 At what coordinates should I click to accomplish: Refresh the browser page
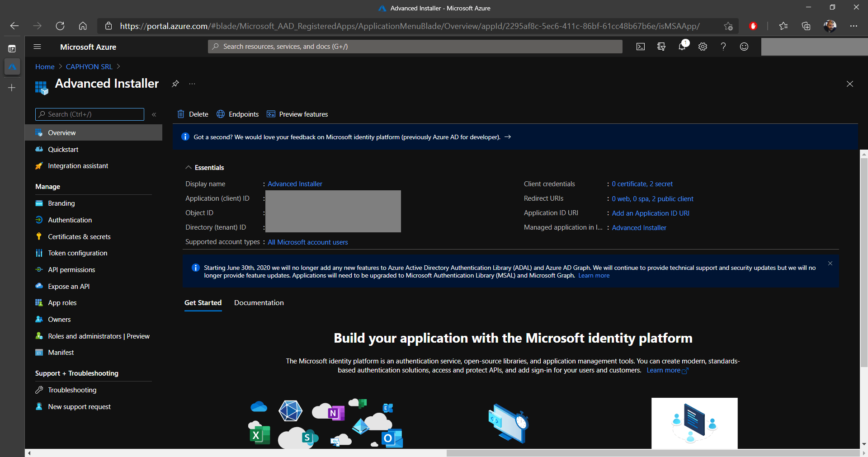point(60,26)
